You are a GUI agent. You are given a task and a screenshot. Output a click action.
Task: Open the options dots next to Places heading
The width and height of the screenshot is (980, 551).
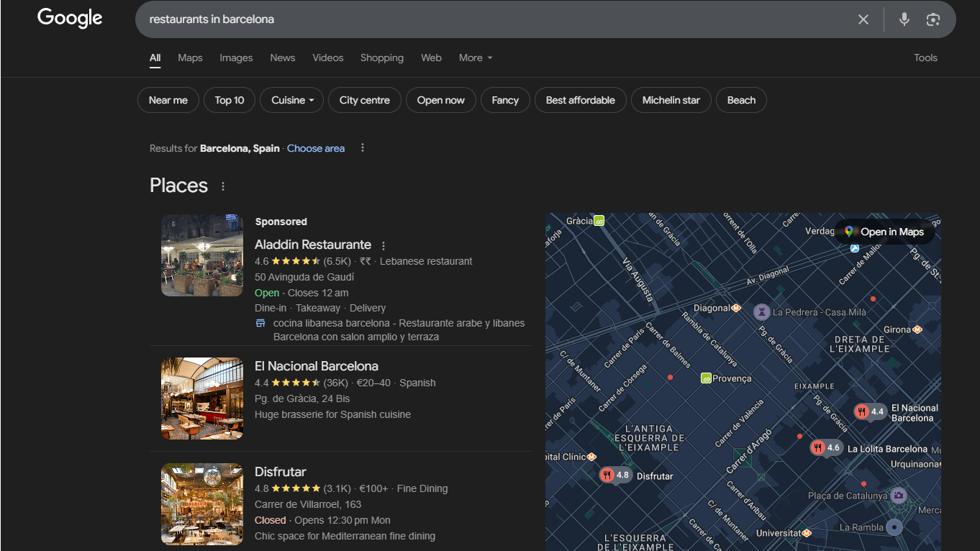[x=223, y=186]
